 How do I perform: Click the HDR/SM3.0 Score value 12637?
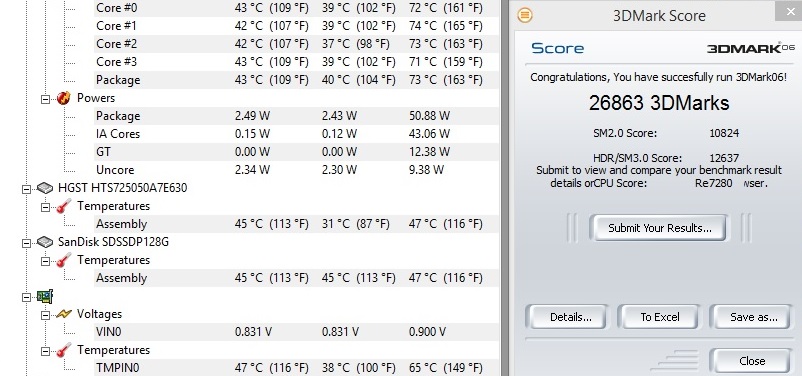[724, 158]
